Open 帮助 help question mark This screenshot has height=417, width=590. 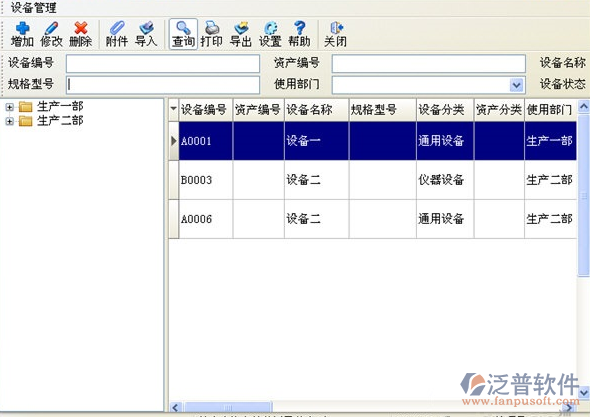click(x=300, y=28)
